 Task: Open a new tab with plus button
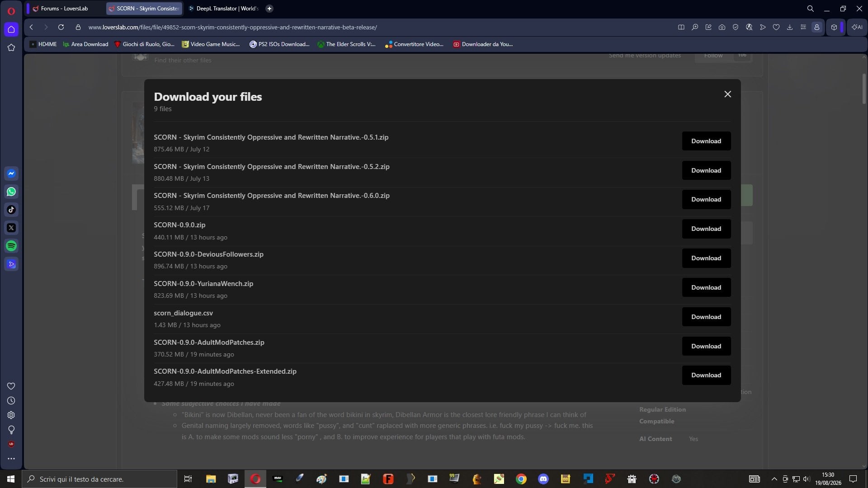point(269,9)
